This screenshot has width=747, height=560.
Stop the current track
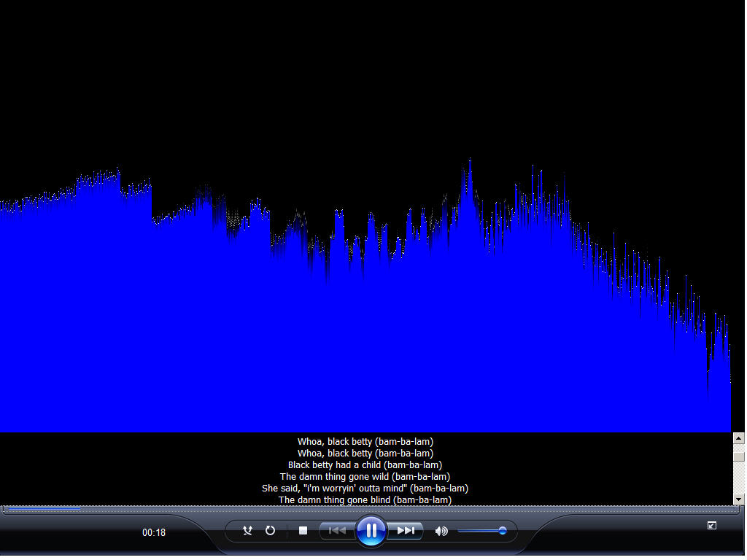click(303, 531)
